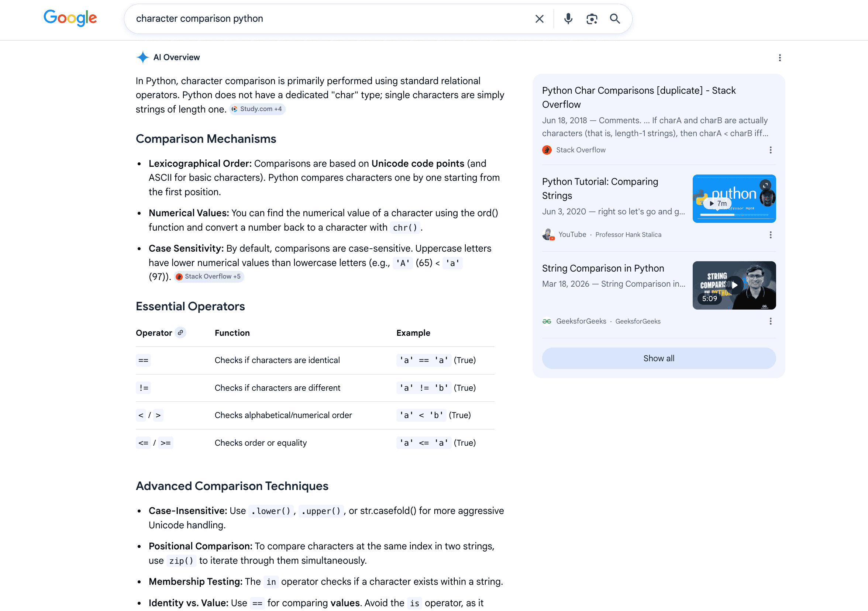Viewport: 868px width, 611px height.
Task: Open three-dot menu for YouTube card
Action: tap(771, 235)
